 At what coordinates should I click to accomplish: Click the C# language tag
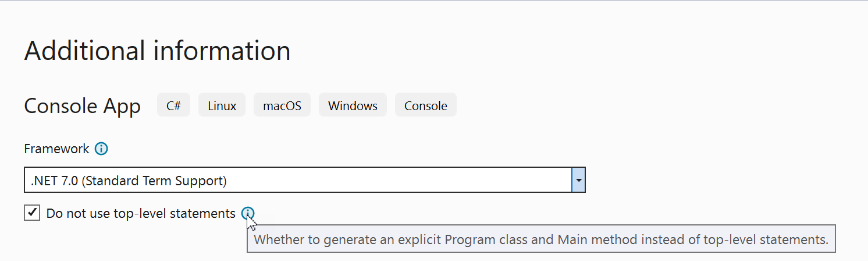(x=173, y=106)
